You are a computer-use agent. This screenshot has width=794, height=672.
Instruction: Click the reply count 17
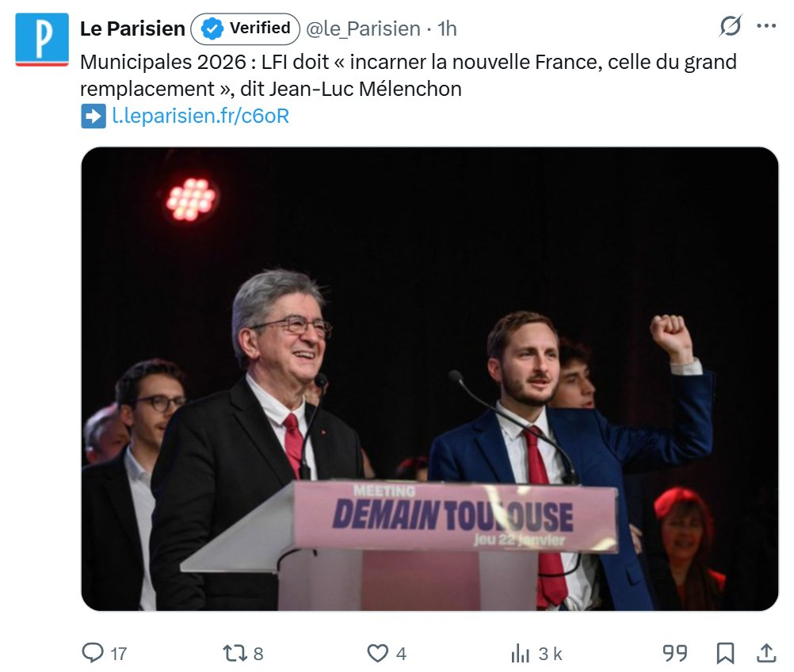[118, 654]
